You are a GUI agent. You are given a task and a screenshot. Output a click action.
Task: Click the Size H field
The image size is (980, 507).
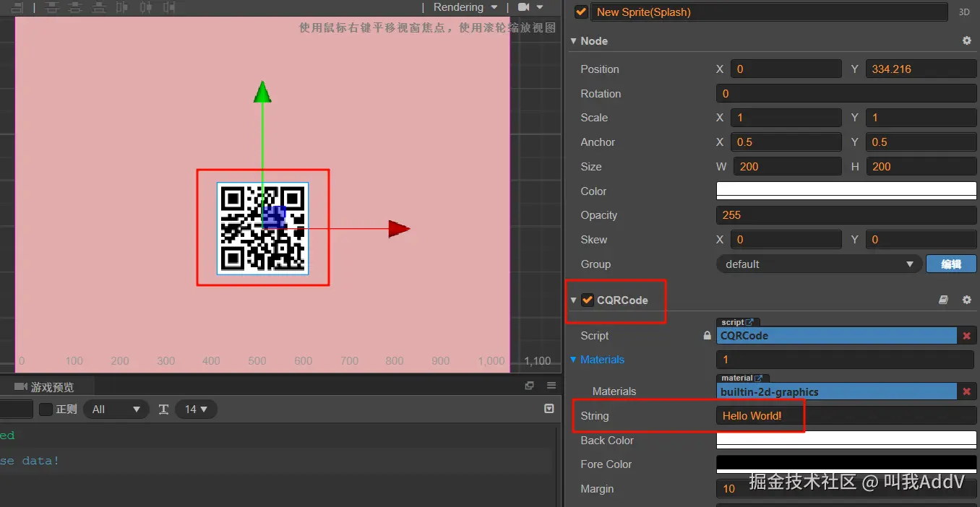coord(921,167)
